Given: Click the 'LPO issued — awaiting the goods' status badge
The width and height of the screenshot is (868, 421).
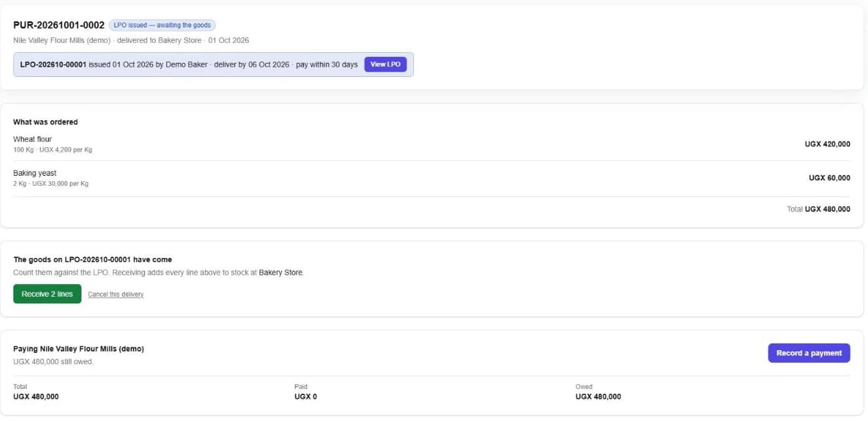Looking at the screenshot, I should 162,25.
